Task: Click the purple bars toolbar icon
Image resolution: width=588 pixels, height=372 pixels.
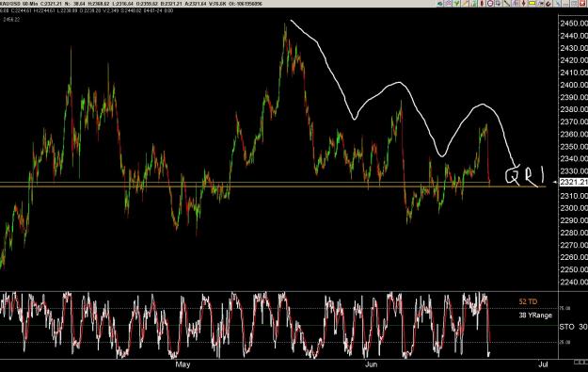Action: point(515,4)
